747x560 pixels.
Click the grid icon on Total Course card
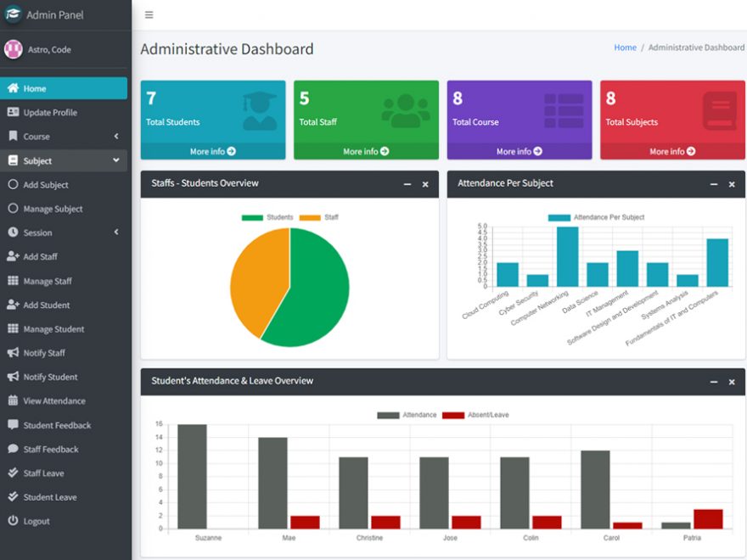(x=564, y=111)
